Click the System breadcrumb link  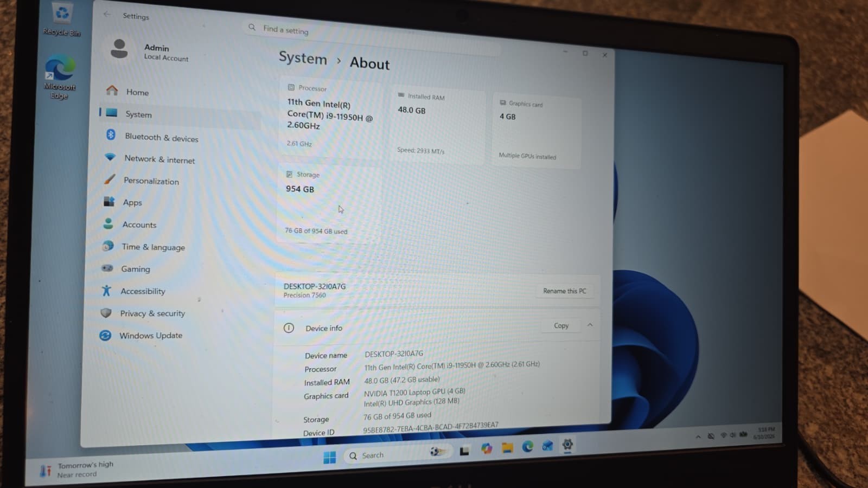(x=303, y=57)
